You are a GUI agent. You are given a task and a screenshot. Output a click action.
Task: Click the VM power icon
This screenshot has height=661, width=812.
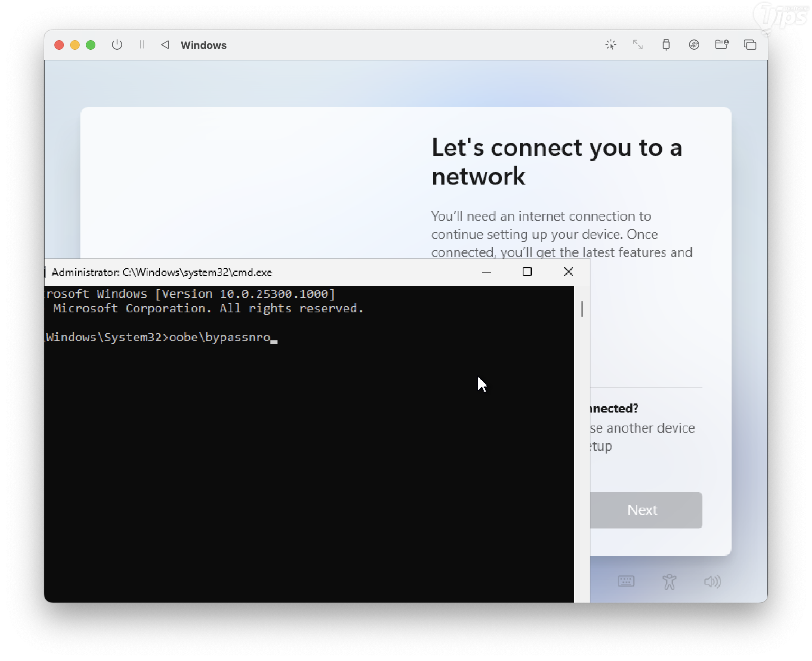[117, 45]
